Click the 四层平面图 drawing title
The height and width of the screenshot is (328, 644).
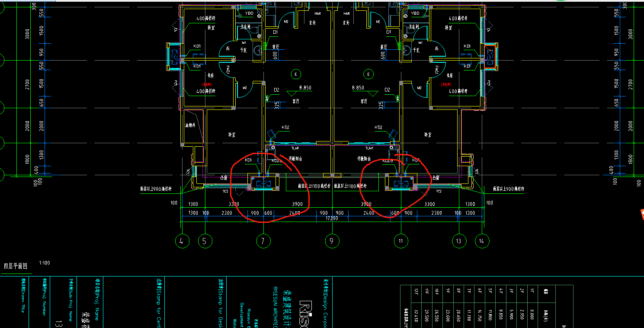(15, 266)
